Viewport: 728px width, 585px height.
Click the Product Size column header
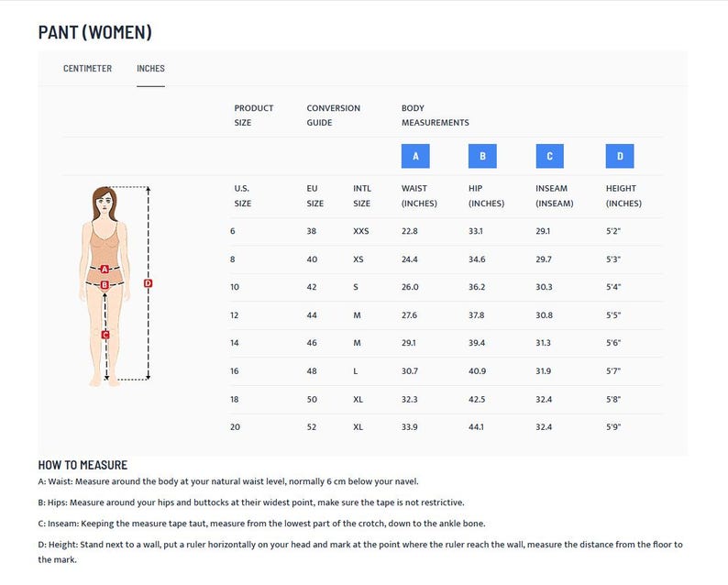[253, 116]
